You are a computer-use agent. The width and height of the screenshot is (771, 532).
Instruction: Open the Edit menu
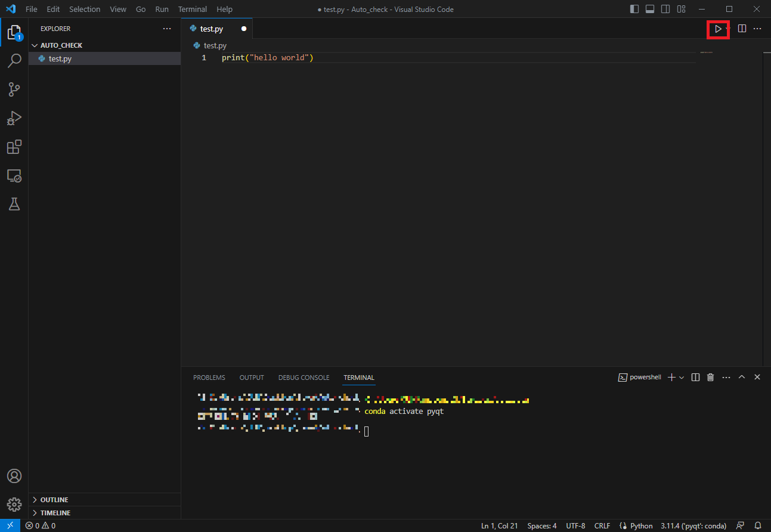(53, 10)
